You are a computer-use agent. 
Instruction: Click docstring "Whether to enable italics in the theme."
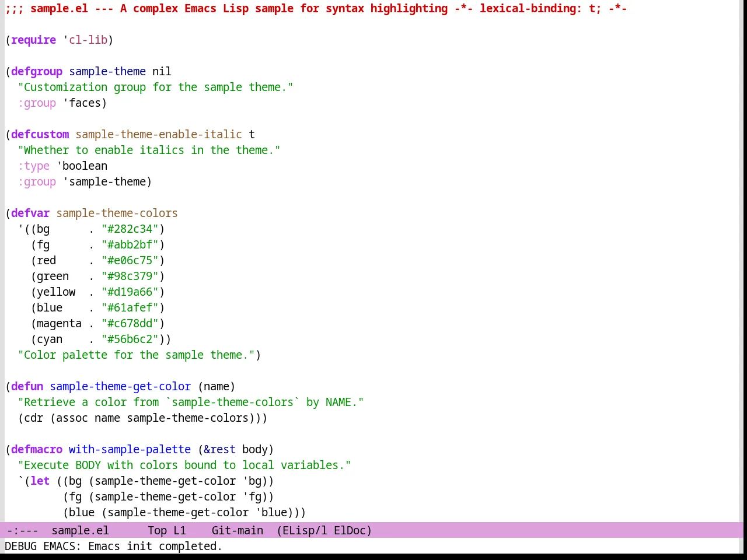click(x=149, y=150)
